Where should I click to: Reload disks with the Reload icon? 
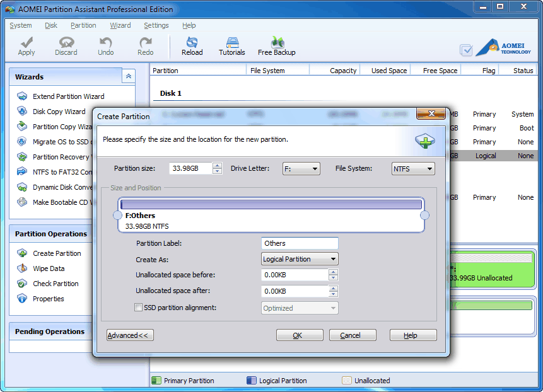[192, 47]
